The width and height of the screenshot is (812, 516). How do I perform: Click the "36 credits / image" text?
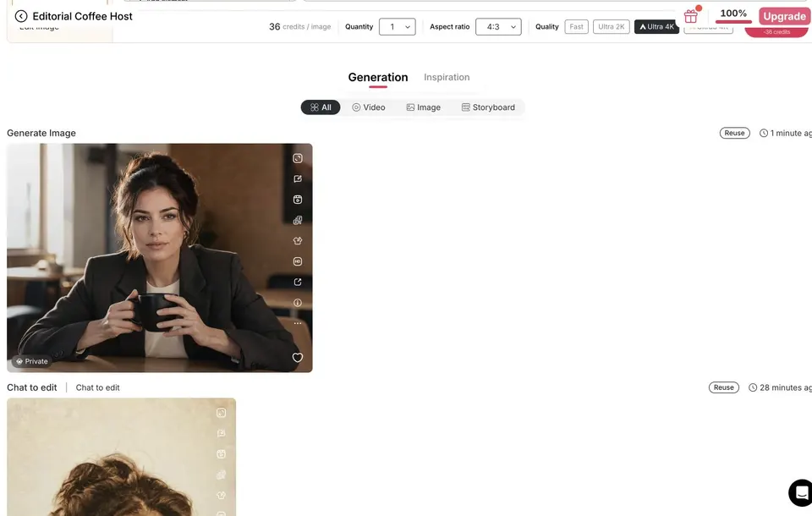tap(299, 26)
